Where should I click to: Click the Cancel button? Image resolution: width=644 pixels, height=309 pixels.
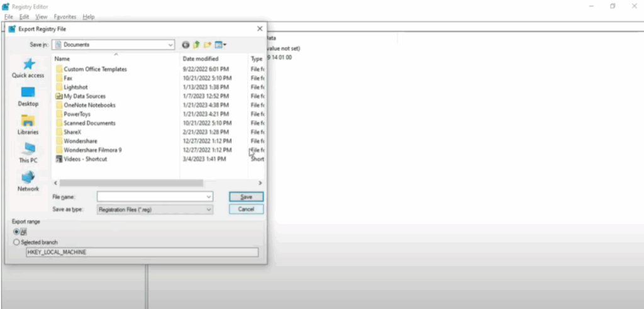point(246,209)
